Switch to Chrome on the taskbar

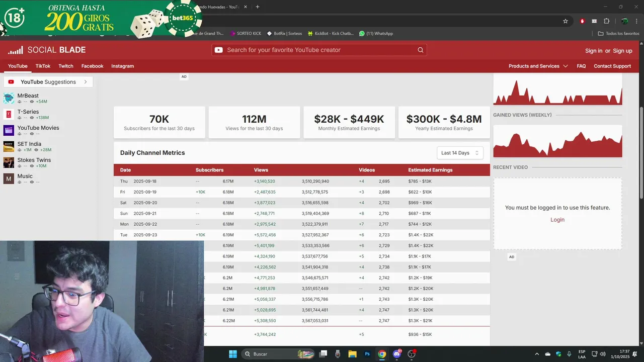[x=382, y=354]
